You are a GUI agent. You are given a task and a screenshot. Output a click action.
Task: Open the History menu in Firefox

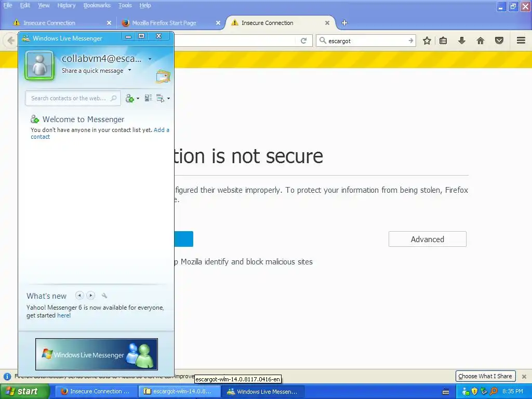(66, 5)
